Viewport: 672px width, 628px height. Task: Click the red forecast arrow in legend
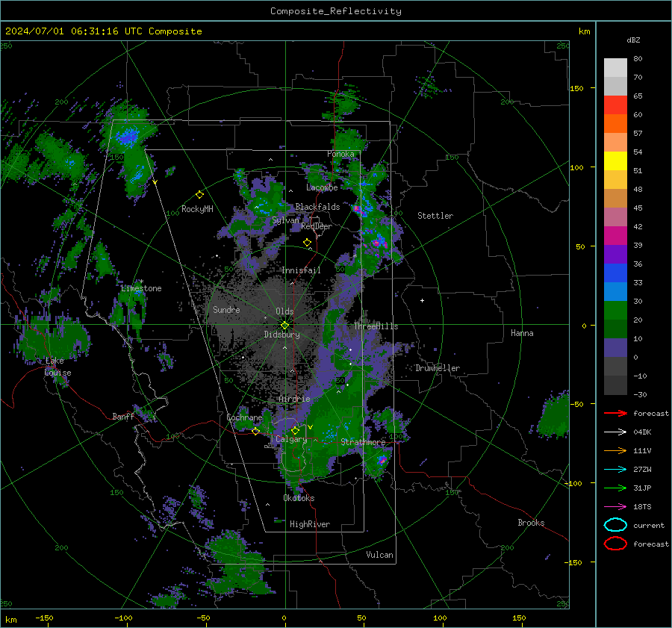(x=615, y=413)
